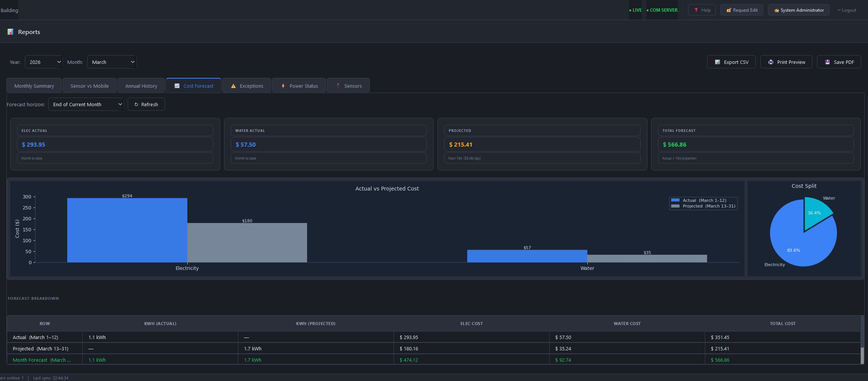The image size is (868, 381).
Task: Switch to the Monthly Summary tab
Action: 34,86
